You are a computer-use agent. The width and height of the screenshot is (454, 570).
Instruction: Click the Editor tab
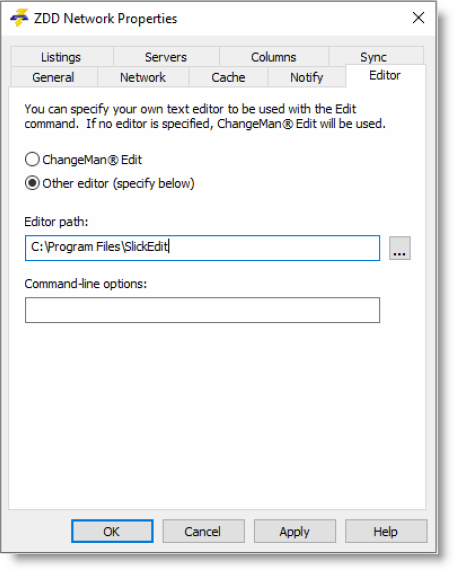(x=385, y=76)
